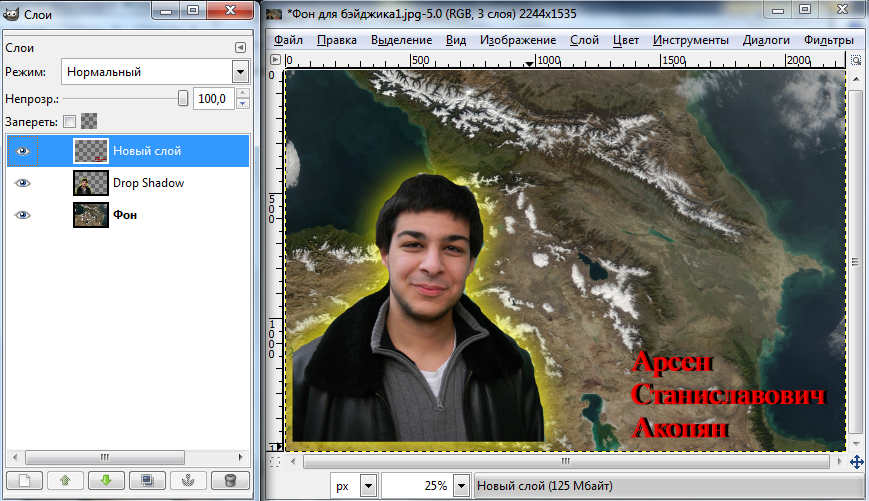This screenshot has height=501, width=869.
Task: Select the Новый слой layer row
Action: (127, 151)
